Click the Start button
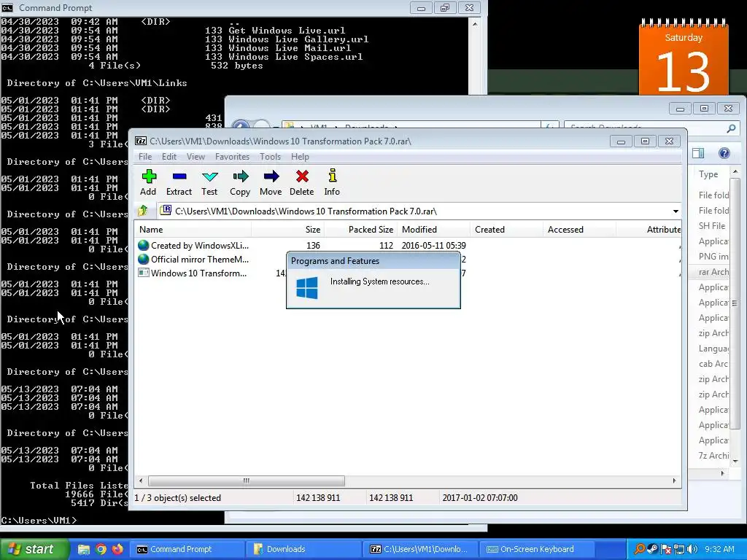 [x=34, y=549]
